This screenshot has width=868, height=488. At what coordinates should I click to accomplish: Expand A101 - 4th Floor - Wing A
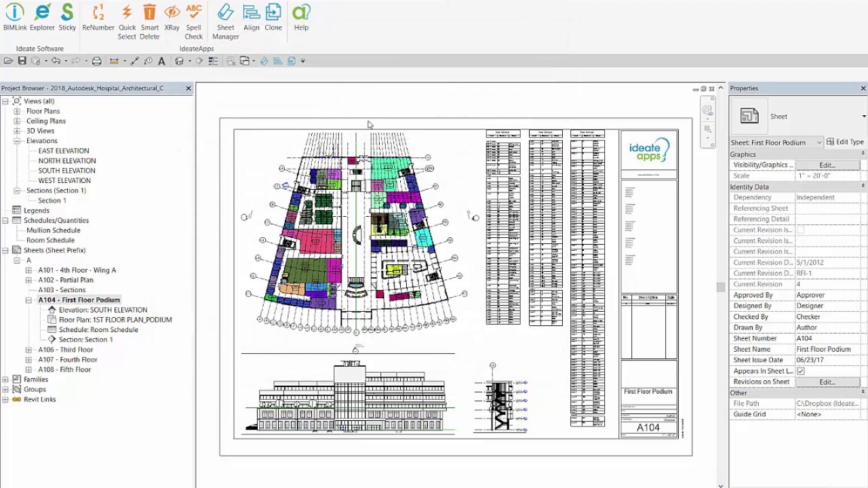point(28,270)
